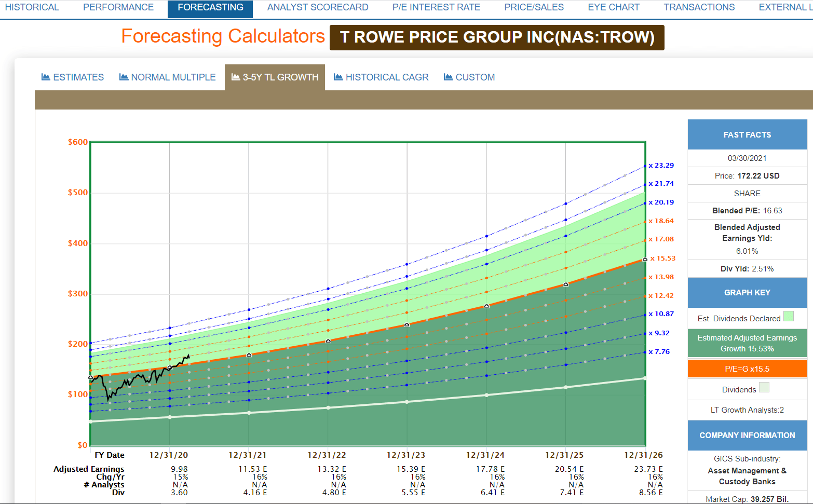The height and width of the screenshot is (504, 813).
Task: Click the 12/31/25 FY date label
Action: point(564,455)
